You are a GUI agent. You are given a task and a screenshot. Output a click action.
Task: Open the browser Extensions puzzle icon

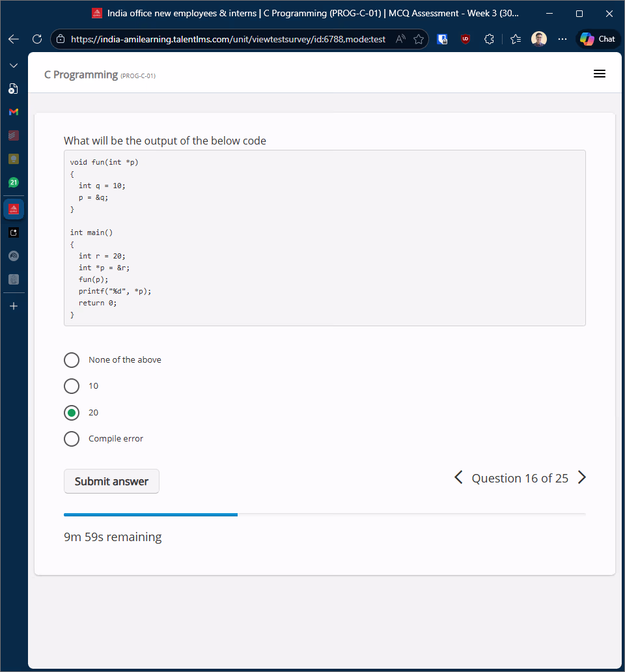tap(490, 39)
